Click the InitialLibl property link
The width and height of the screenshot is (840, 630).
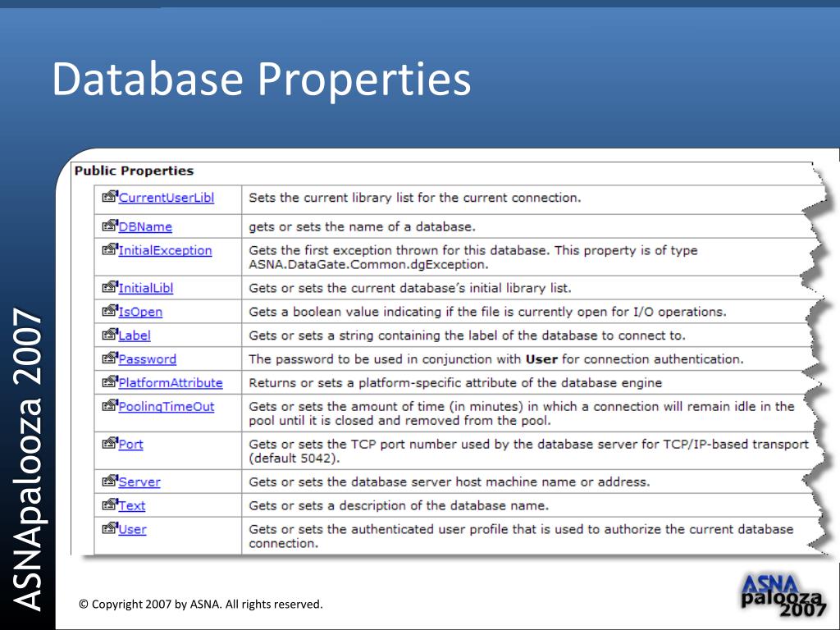pyautogui.click(x=146, y=288)
